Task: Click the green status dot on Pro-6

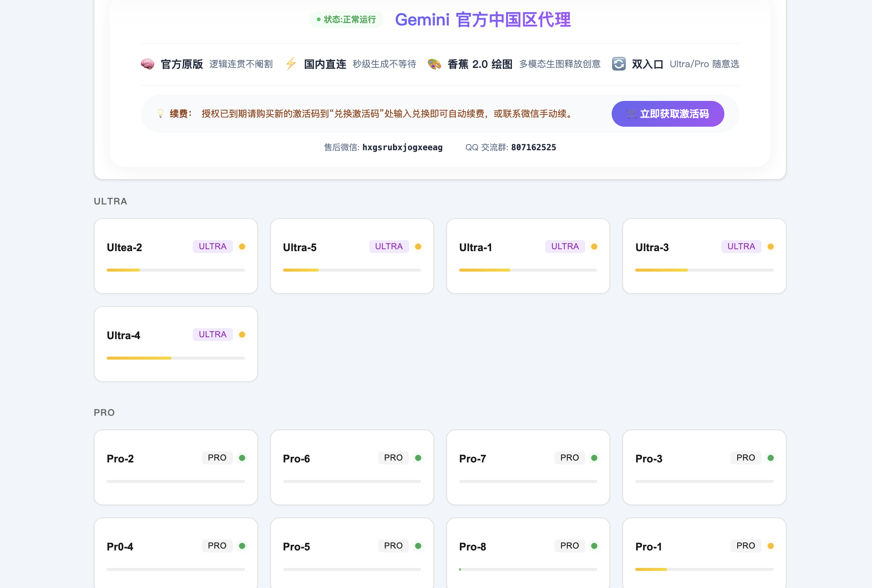Action: coord(418,458)
